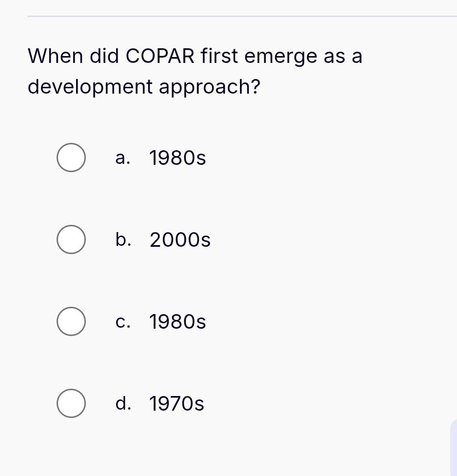Viewport: 457px width, 476px height.
Task: Click the "1980s" text of option c
Action: pyautogui.click(x=178, y=322)
